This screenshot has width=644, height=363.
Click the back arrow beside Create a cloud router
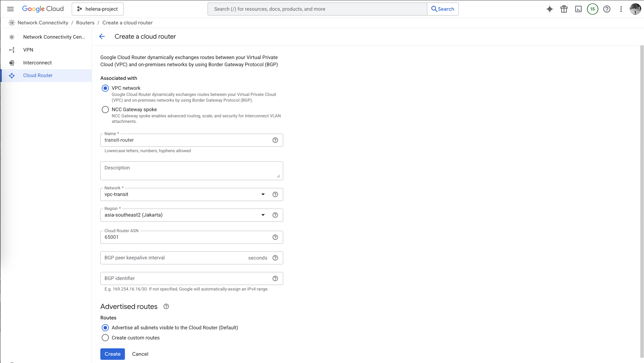pyautogui.click(x=102, y=36)
